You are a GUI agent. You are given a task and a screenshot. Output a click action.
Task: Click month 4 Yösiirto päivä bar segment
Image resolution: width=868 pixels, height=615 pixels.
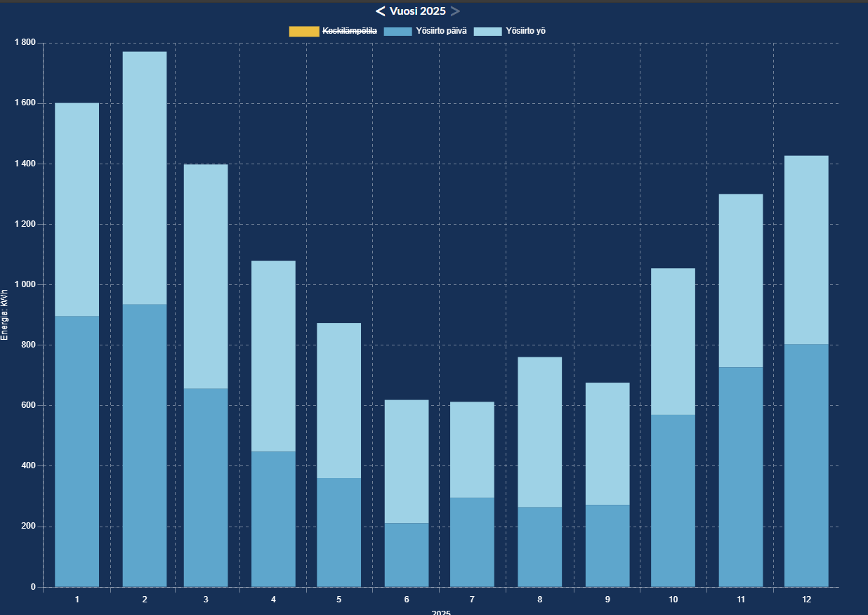pyautogui.click(x=273, y=519)
